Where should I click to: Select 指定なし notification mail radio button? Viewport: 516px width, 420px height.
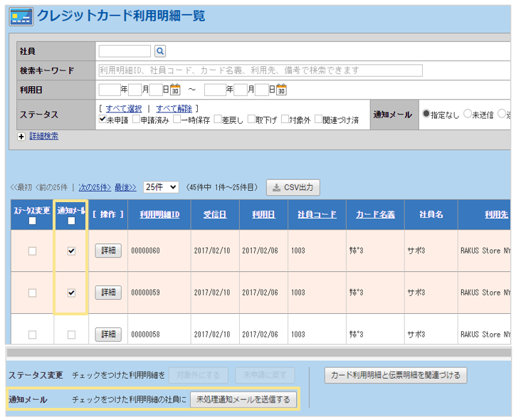(x=426, y=114)
